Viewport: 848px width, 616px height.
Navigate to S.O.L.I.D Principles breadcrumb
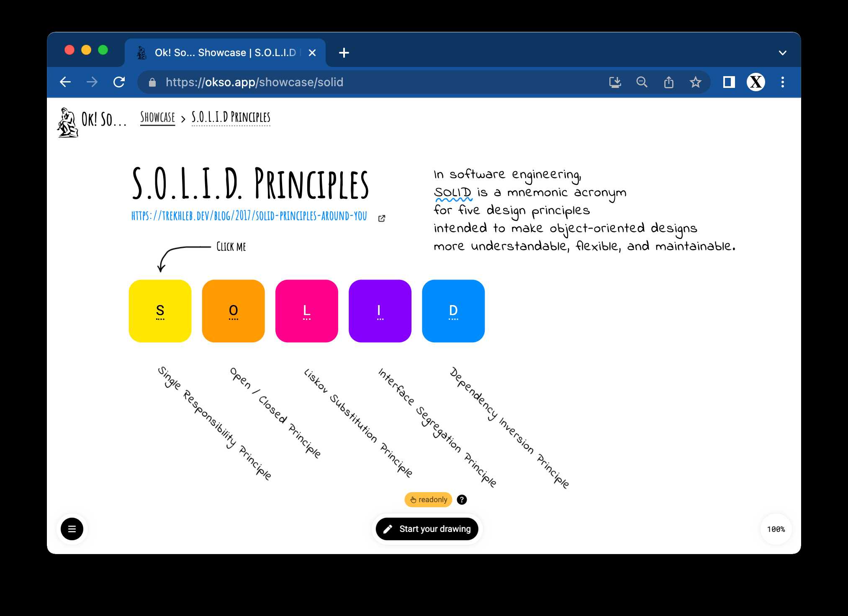(231, 117)
